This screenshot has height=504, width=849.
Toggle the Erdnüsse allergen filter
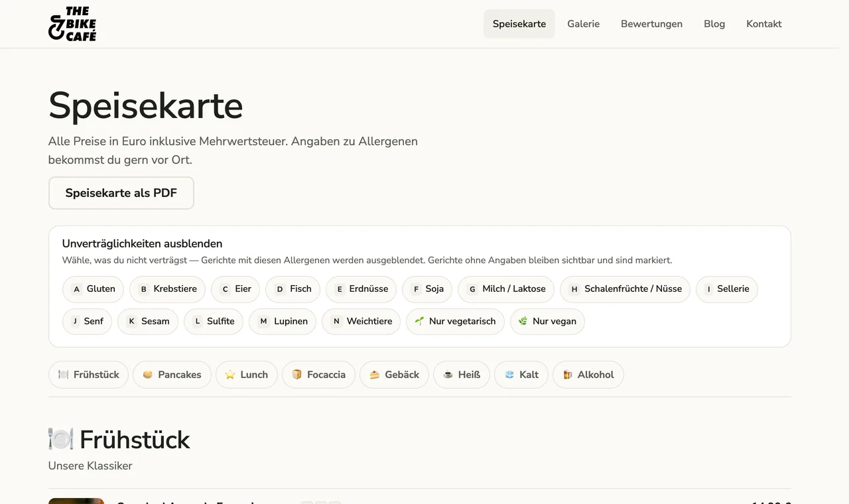click(x=361, y=289)
